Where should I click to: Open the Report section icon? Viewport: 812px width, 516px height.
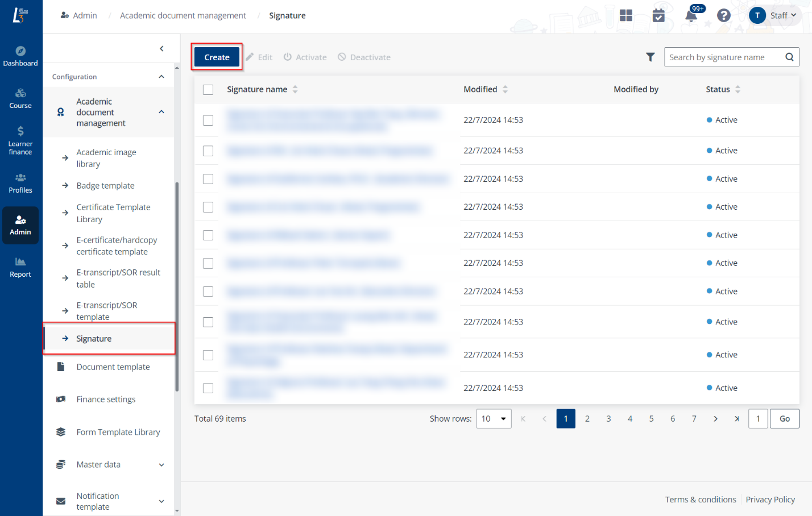[20, 267]
